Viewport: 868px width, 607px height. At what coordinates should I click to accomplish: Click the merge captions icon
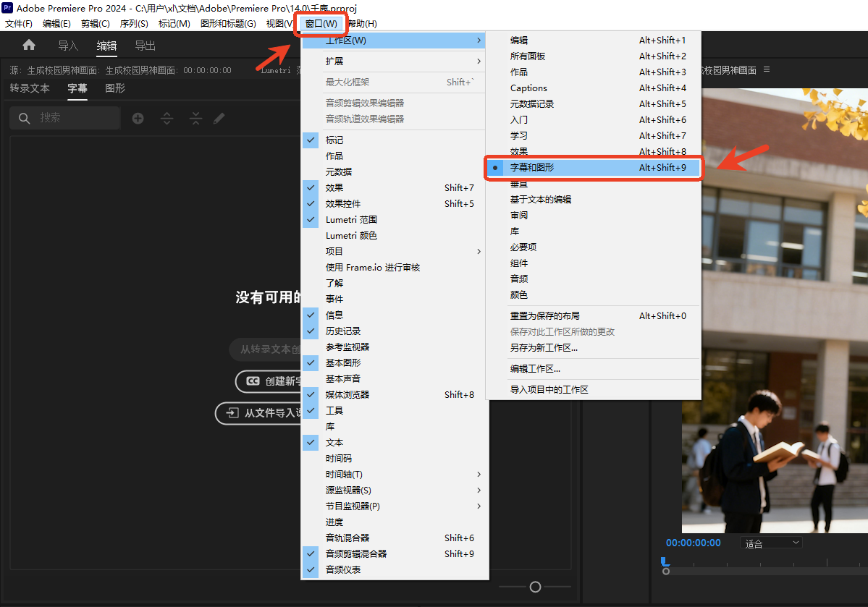coord(195,118)
